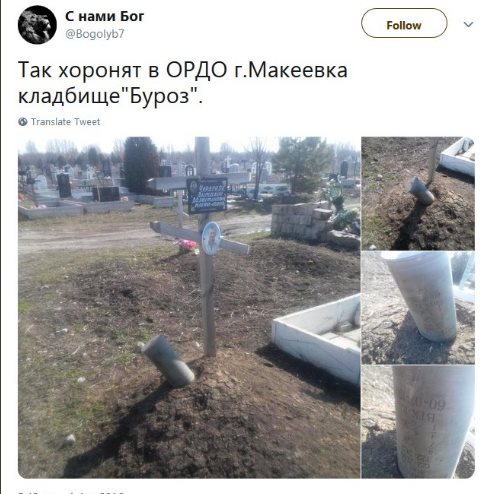Open the large cemetery cross photo
Screen dimensions: 484x494
click(189, 307)
